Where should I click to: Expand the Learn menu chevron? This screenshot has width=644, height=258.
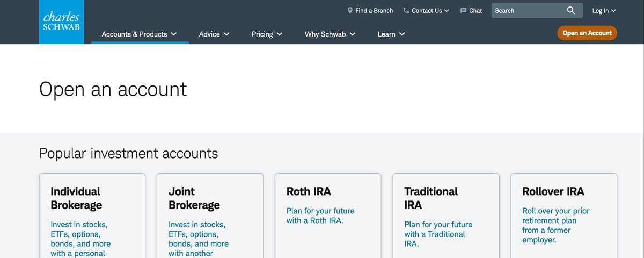(x=402, y=34)
